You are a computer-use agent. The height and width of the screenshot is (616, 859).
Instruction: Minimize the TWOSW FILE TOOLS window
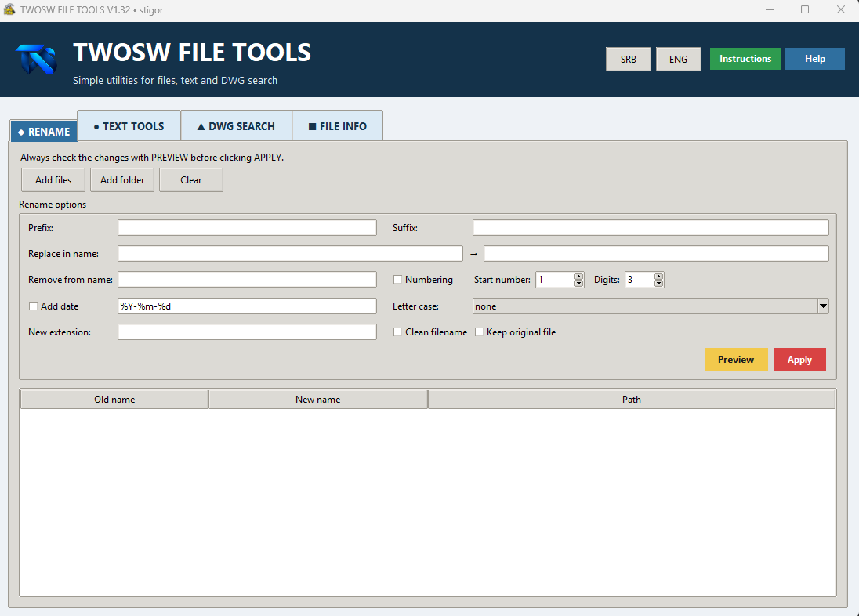(770, 10)
